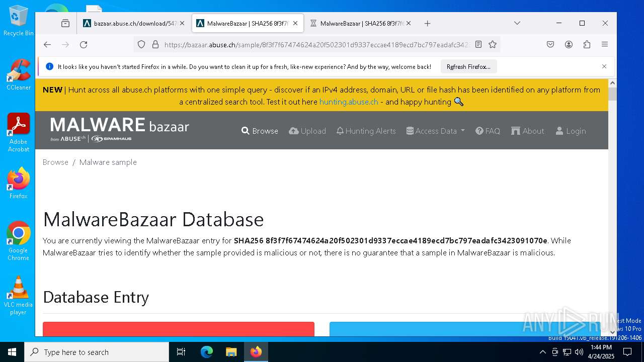Select the active MalwareBazaar SHA256 tab
The width and height of the screenshot is (644, 362).
(x=248, y=23)
